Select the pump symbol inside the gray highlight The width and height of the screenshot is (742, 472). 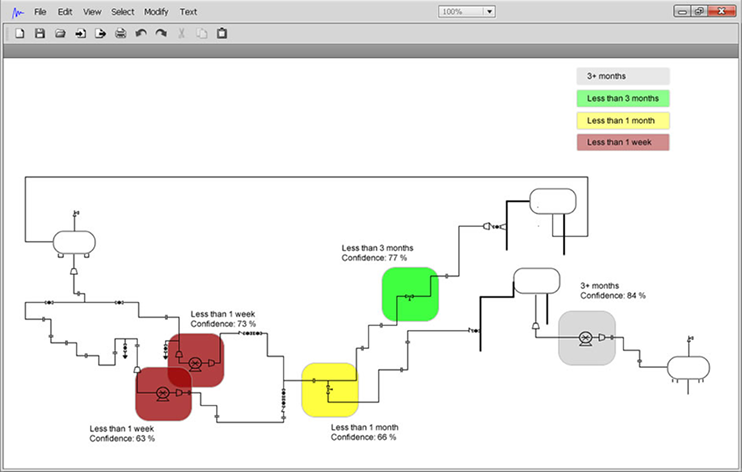(x=586, y=338)
